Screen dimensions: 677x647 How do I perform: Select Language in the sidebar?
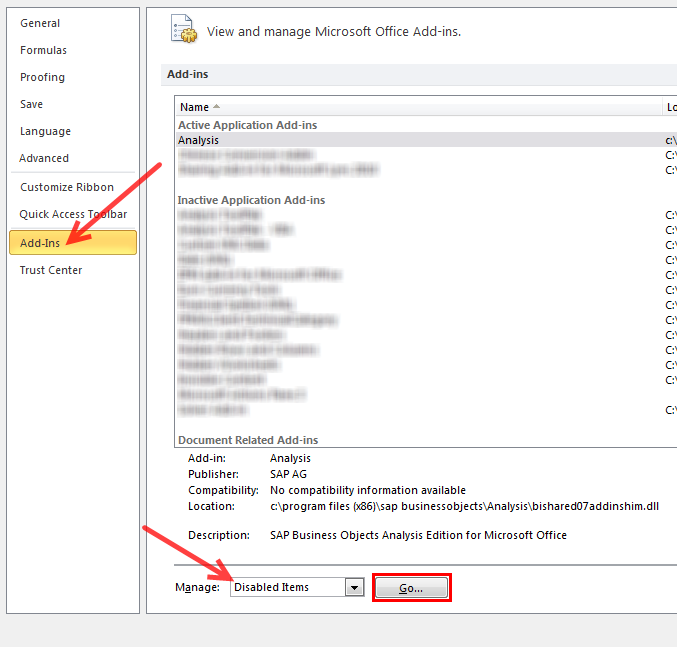tap(45, 131)
